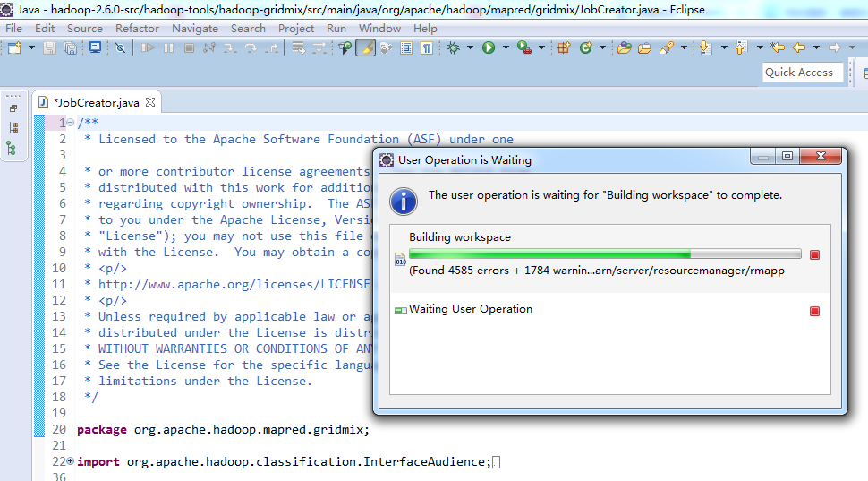Click the Open Type folder icon
Image resolution: width=868 pixels, height=481 pixels.
click(x=625, y=48)
